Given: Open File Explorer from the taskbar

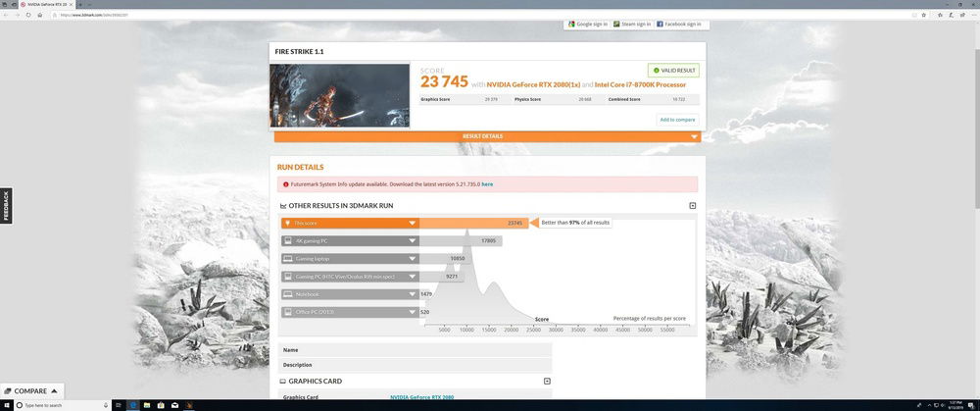Looking at the screenshot, I should 149,405.
